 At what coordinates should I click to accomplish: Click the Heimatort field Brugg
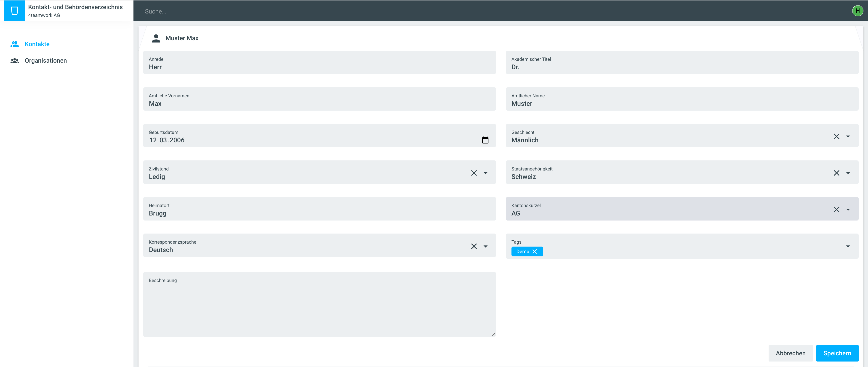click(319, 213)
